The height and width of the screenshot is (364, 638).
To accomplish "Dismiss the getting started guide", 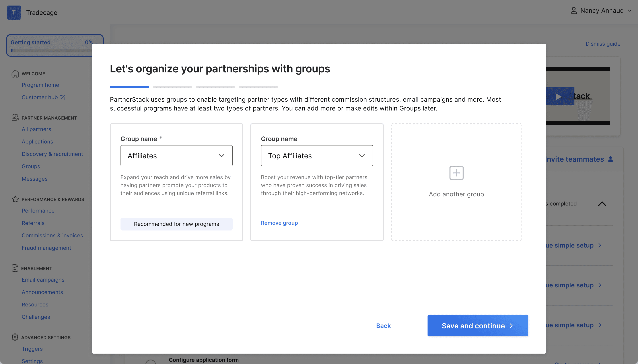I will coord(603,44).
